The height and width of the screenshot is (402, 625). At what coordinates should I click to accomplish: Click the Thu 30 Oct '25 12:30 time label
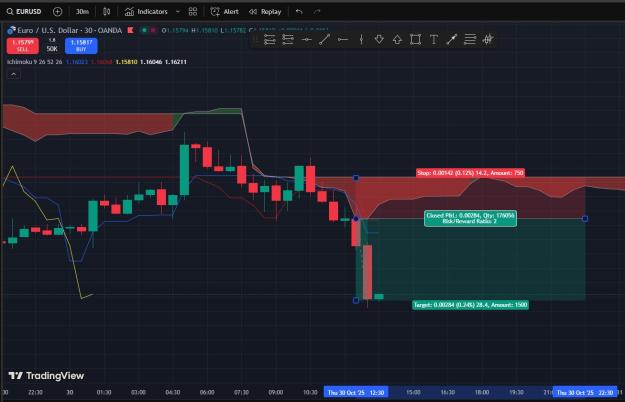tap(356, 392)
